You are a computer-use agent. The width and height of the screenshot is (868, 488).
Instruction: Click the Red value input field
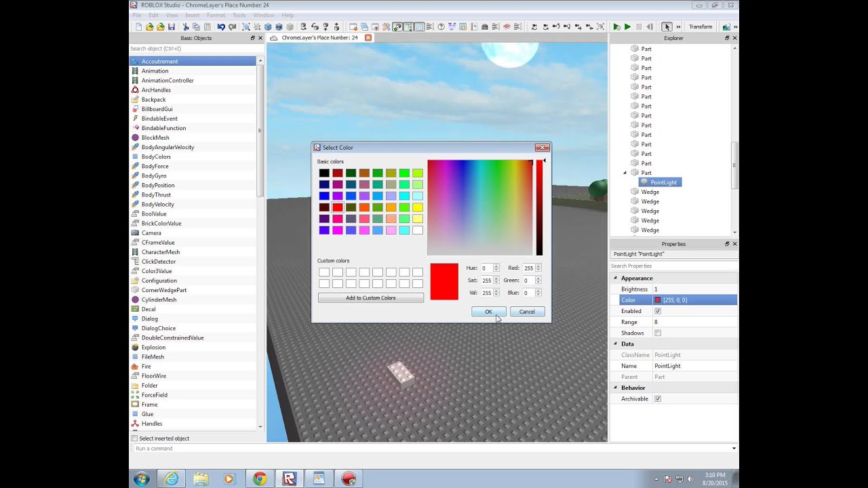(x=528, y=268)
